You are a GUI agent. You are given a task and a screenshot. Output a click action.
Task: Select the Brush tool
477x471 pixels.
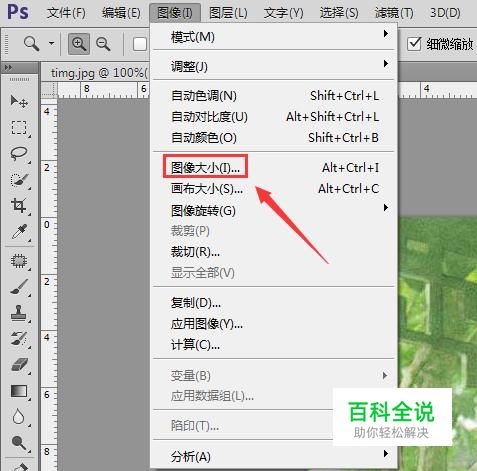[x=19, y=287]
